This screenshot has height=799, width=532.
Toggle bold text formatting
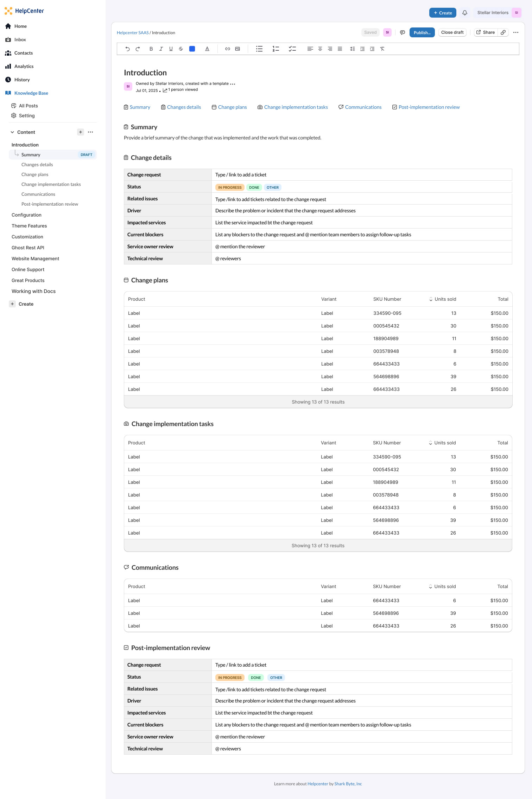click(151, 49)
